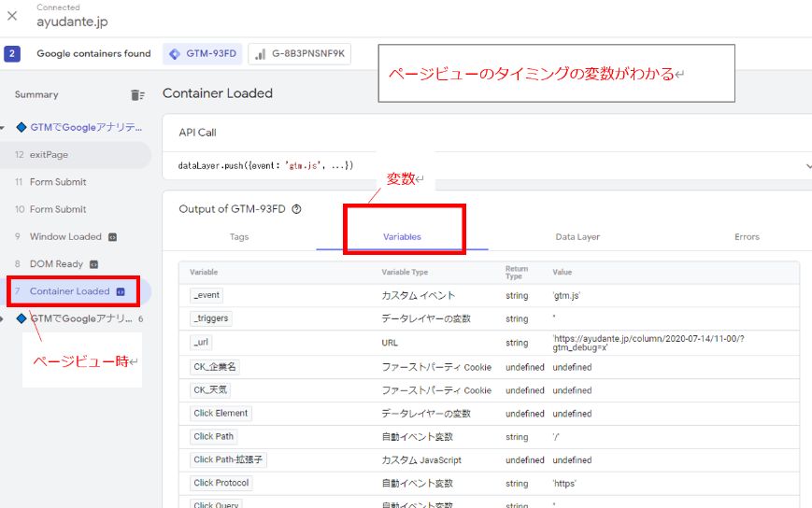Click the analytics bar icon in G-8B3PNSNF9K chip

[260, 54]
